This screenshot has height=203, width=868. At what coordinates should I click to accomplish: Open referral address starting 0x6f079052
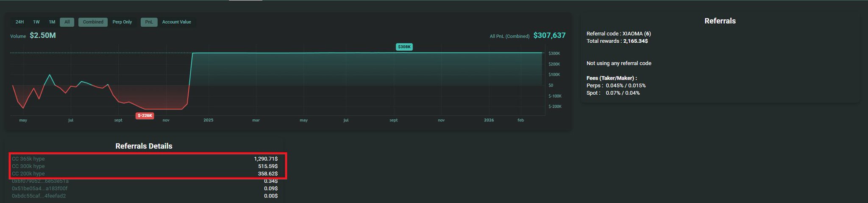[x=40, y=181]
